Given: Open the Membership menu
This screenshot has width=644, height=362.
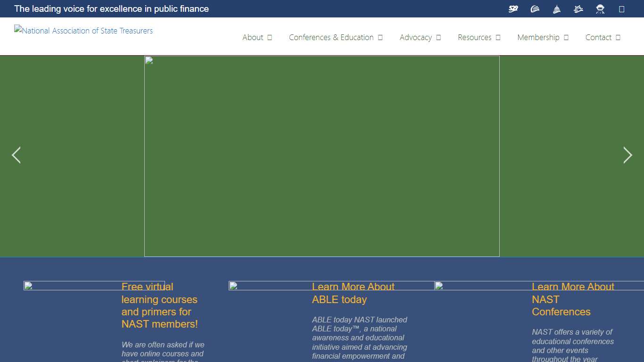Looking at the screenshot, I should (x=543, y=37).
